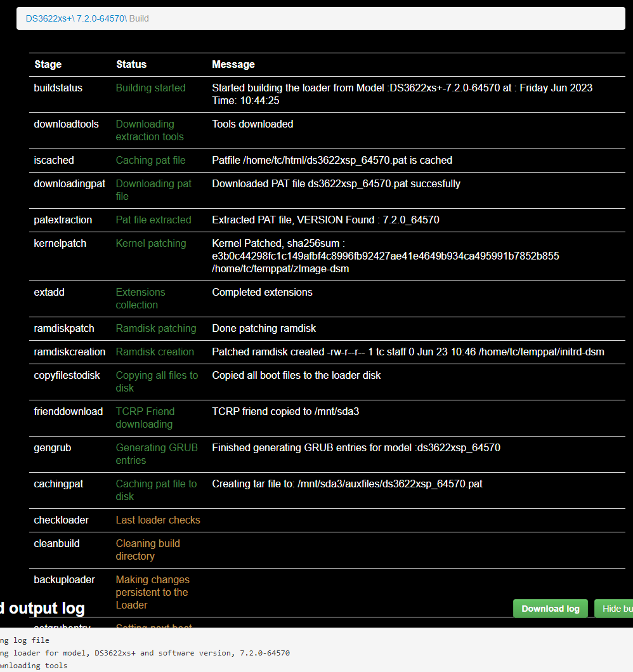Screen dimensions: 633x672
Task: Click the 'Started building the loader' message
Action: [402, 95]
